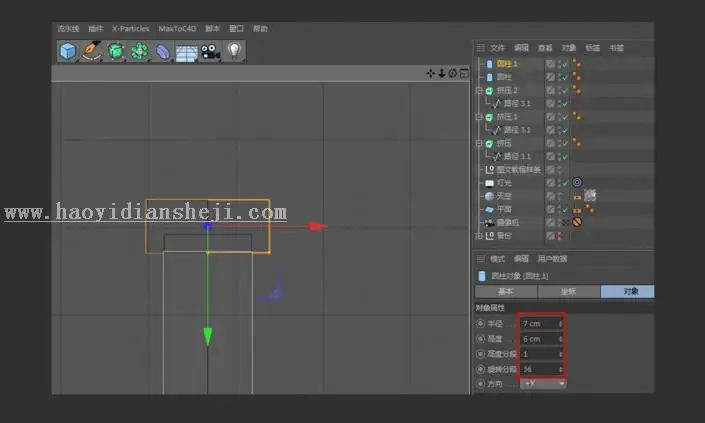Click the viewport maximize toggle icon
The height and width of the screenshot is (423, 705).
click(x=464, y=73)
